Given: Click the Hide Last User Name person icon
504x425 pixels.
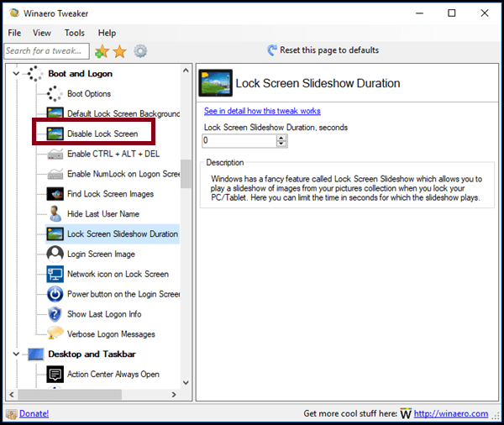Looking at the screenshot, I should pyautogui.click(x=55, y=214).
